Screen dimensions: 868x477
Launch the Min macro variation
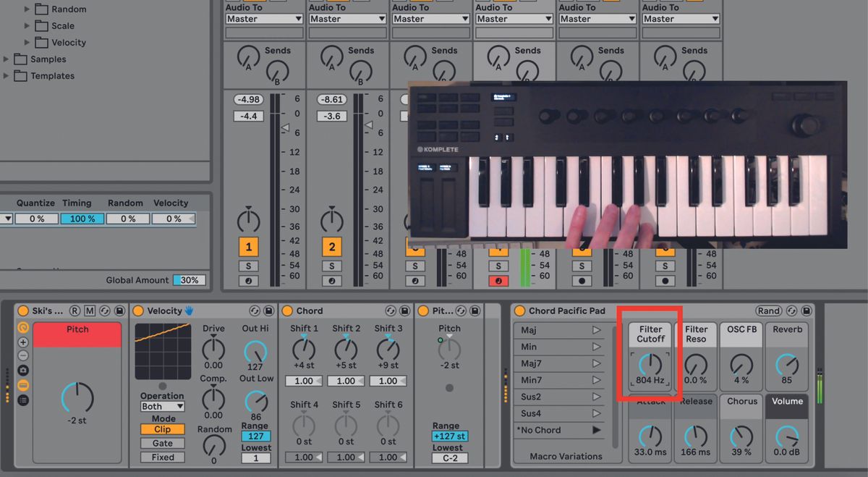(596, 347)
